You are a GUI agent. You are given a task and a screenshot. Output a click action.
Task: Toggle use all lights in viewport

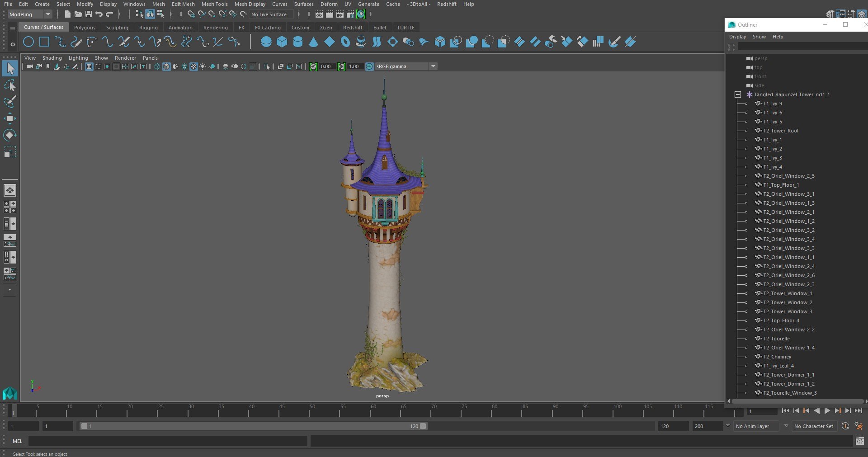pyautogui.click(x=203, y=66)
